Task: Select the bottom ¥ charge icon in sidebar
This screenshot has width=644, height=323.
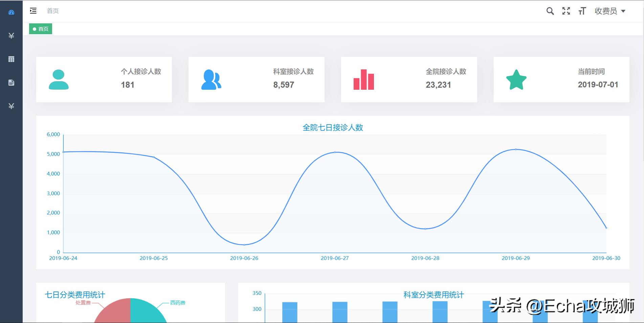Action: coord(11,106)
